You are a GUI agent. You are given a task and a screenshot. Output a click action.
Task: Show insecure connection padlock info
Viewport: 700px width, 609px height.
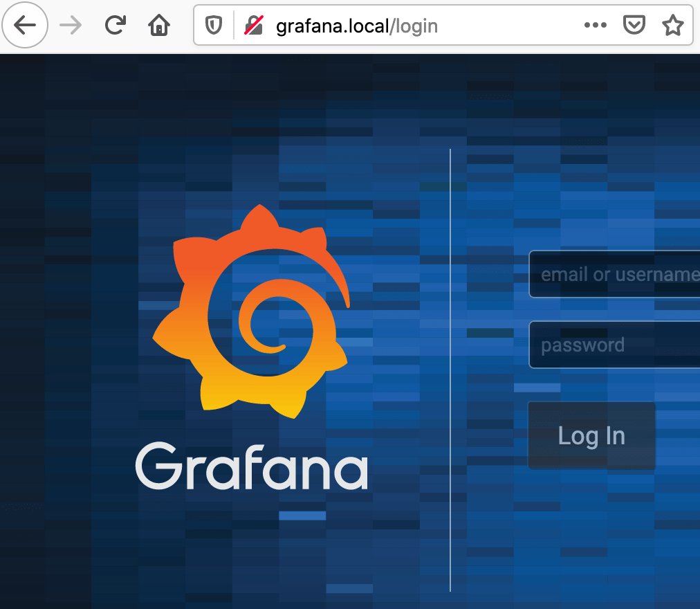click(254, 25)
